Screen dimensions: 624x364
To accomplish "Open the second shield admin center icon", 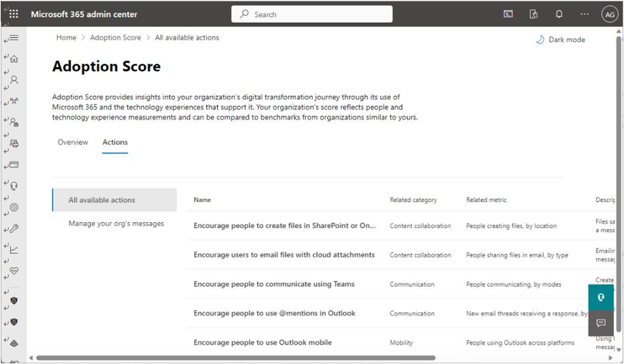I will click(x=14, y=322).
